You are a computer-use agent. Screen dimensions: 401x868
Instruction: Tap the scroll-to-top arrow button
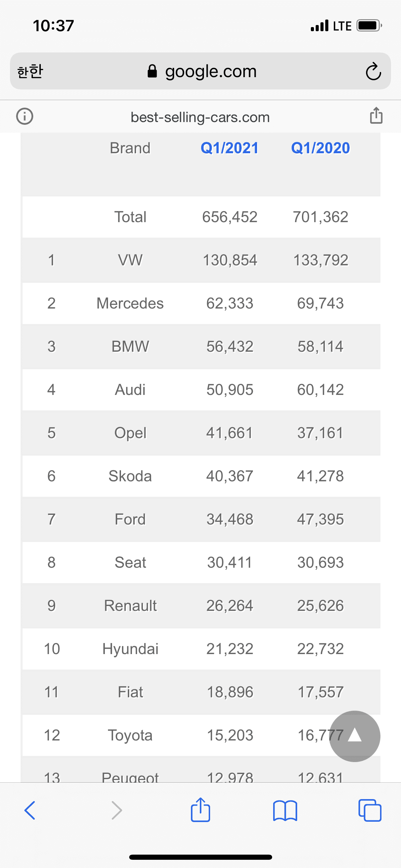355,736
